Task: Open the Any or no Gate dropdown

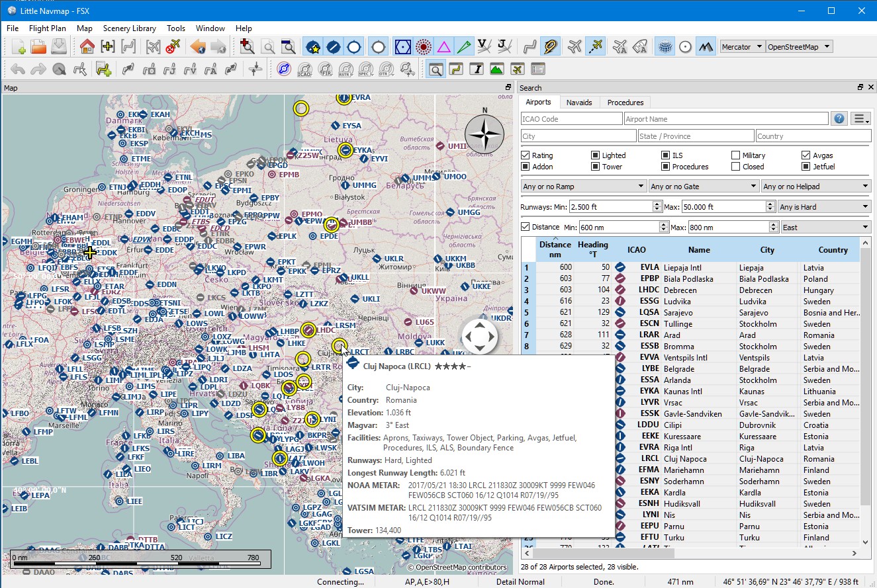Action: pos(704,187)
